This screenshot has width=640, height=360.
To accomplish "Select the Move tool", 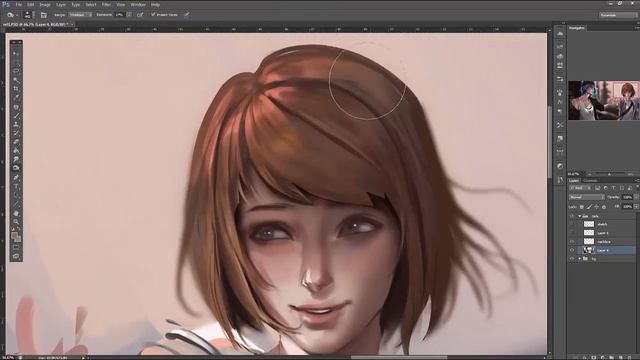I will pos(16,53).
